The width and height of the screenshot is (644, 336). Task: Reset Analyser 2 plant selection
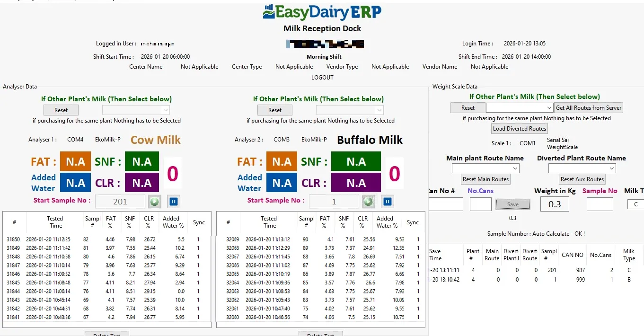pos(274,110)
